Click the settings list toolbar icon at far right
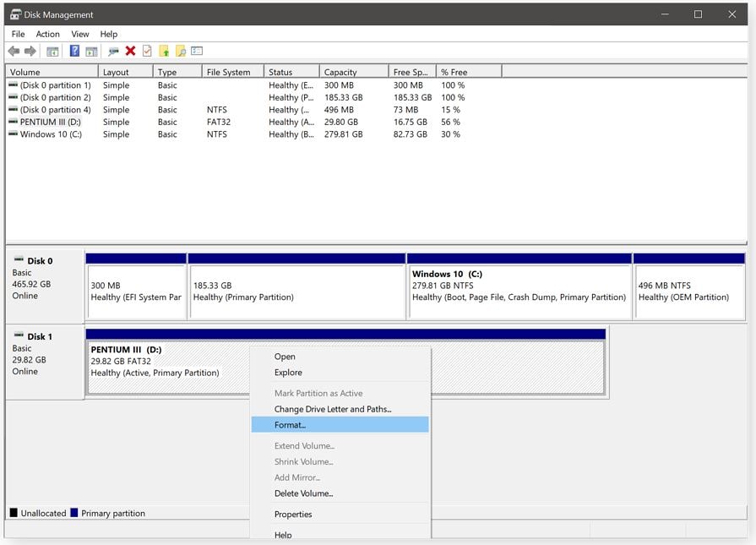The height and width of the screenshot is (545, 756). pos(197,51)
